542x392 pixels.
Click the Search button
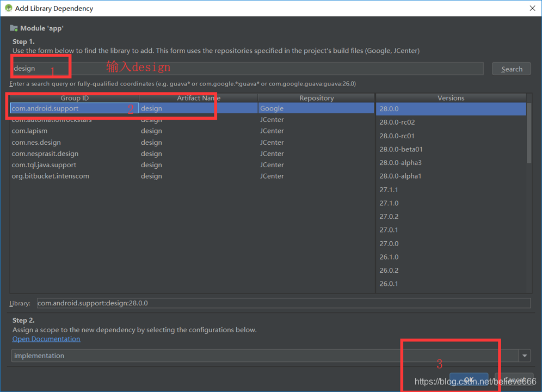(x=511, y=69)
